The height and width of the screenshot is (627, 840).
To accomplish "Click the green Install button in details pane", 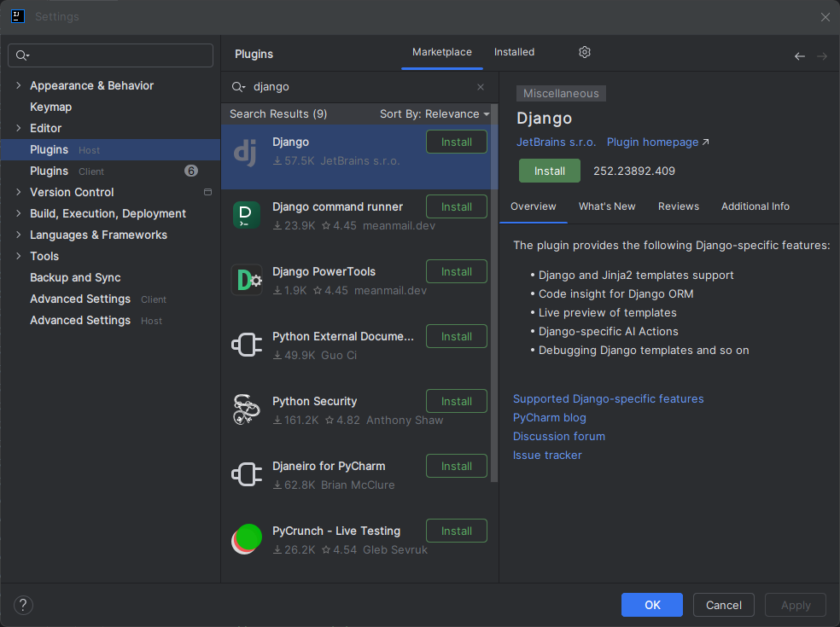I will pos(549,171).
